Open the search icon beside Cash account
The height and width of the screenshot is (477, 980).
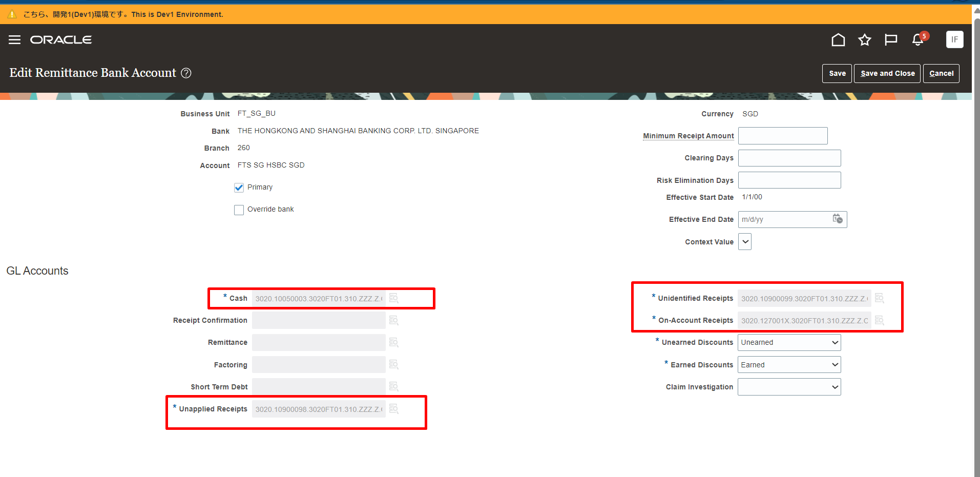(393, 298)
